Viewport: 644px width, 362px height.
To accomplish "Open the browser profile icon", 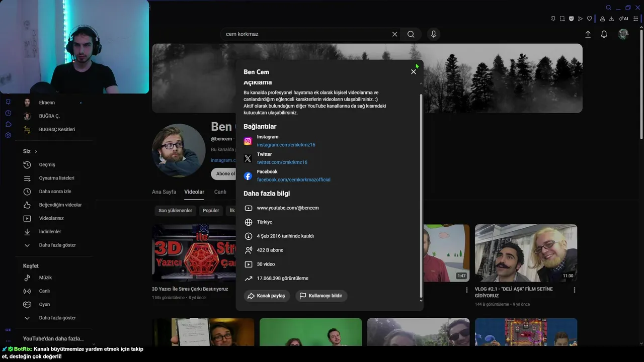I will [602, 19].
